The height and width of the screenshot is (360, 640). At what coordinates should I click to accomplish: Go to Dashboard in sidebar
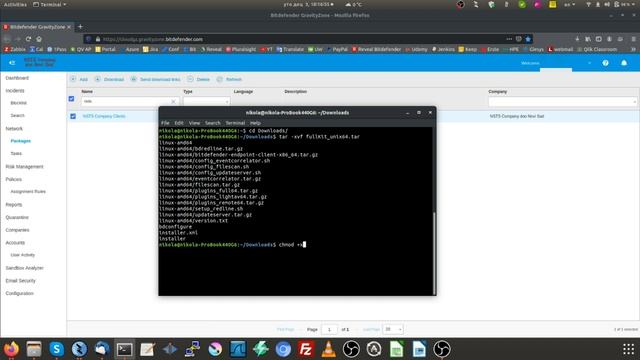(x=17, y=78)
